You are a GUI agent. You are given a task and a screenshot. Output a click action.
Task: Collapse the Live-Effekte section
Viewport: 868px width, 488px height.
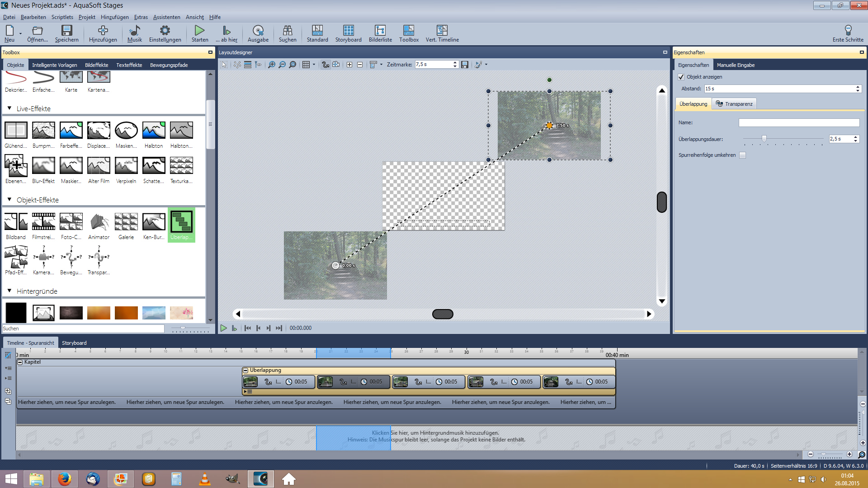(9, 108)
